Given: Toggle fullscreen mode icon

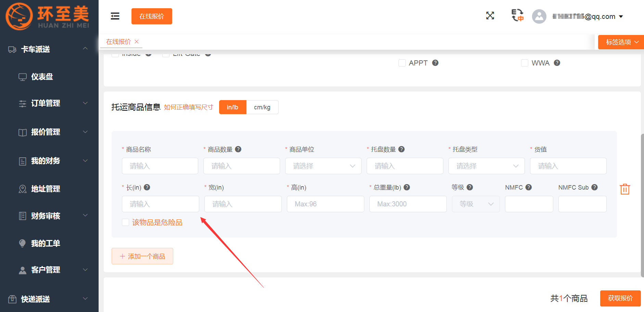Looking at the screenshot, I should [x=490, y=16].
